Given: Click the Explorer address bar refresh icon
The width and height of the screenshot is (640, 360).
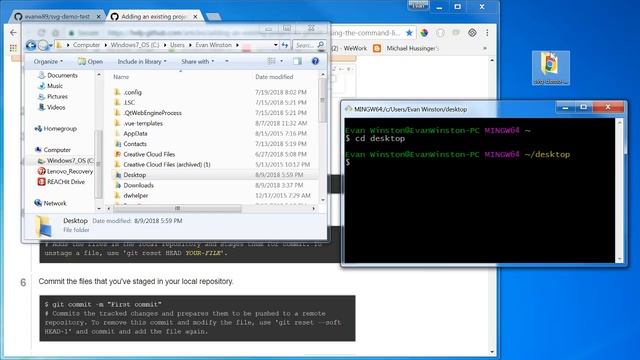Looking at the screenshot, I should pos(285,45).
